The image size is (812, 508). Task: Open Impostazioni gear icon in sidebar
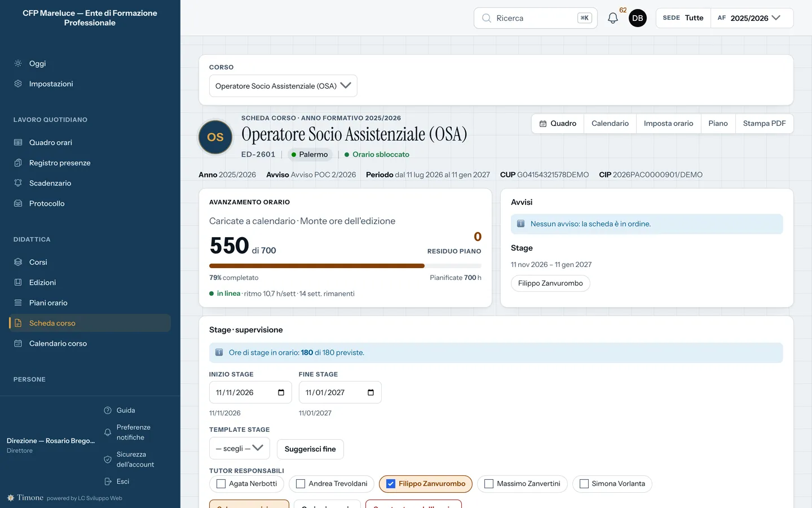tap(18, 84)
